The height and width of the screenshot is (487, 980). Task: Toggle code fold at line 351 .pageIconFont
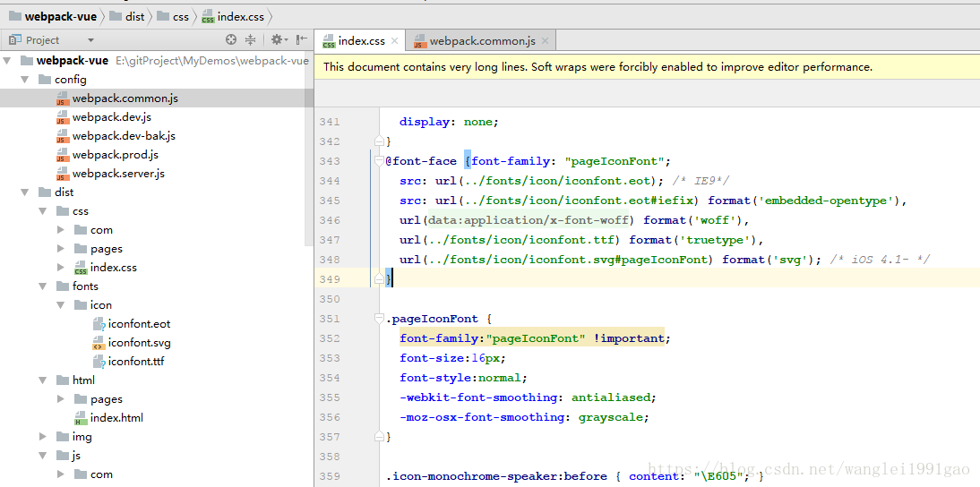point(378,319)
